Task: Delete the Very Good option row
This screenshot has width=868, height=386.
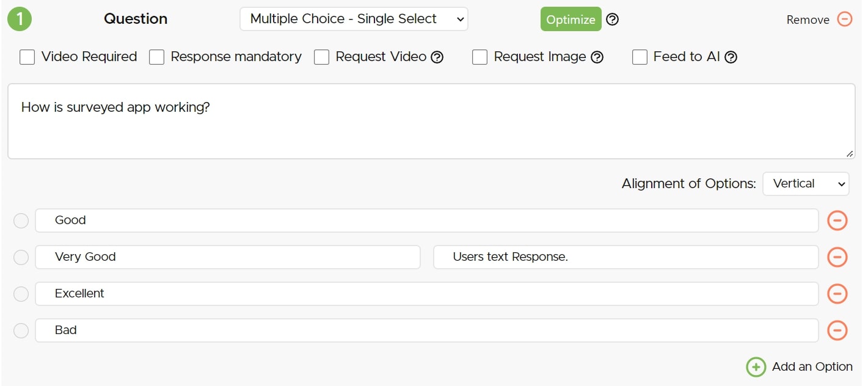Action: [x=837, y=257]
